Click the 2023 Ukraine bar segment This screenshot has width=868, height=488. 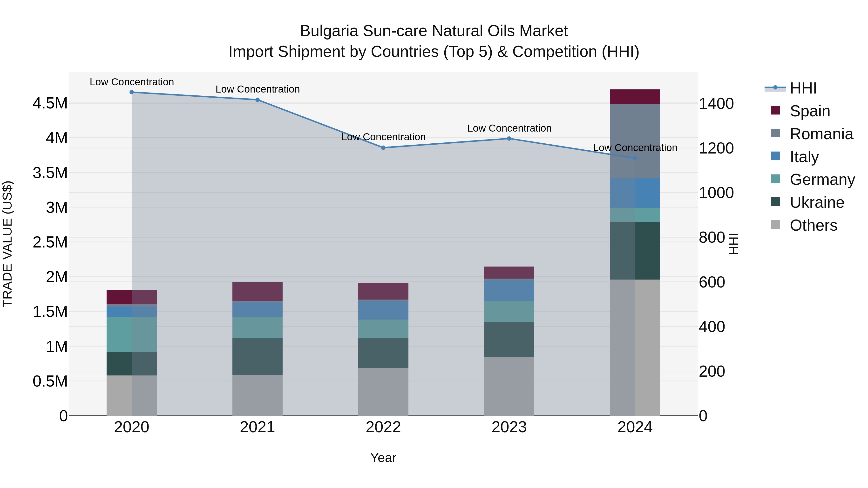tap(509, 340)
